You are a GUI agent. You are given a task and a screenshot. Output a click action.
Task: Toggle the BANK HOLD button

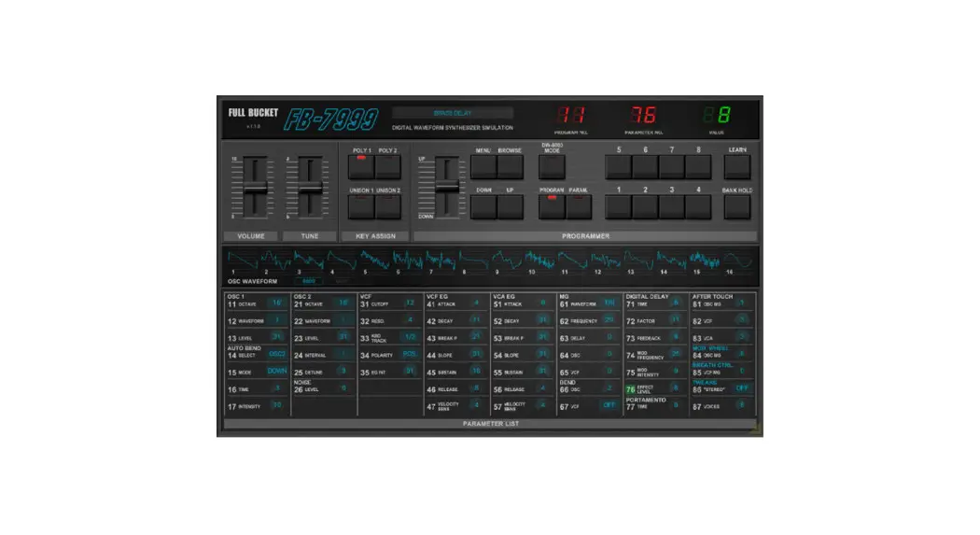coord(737,207)
